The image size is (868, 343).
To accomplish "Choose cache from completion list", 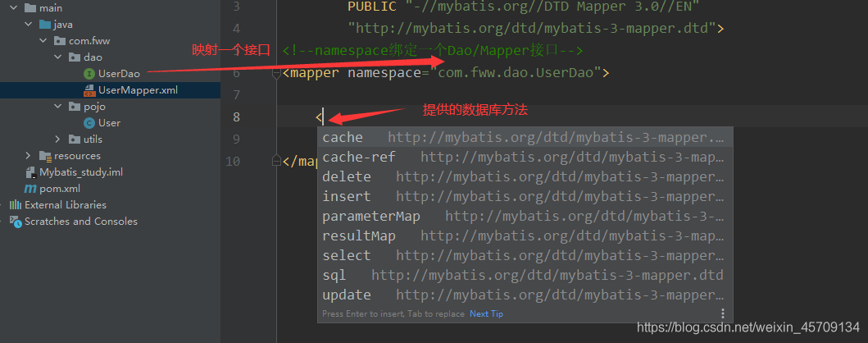I will tap(525, 137).
